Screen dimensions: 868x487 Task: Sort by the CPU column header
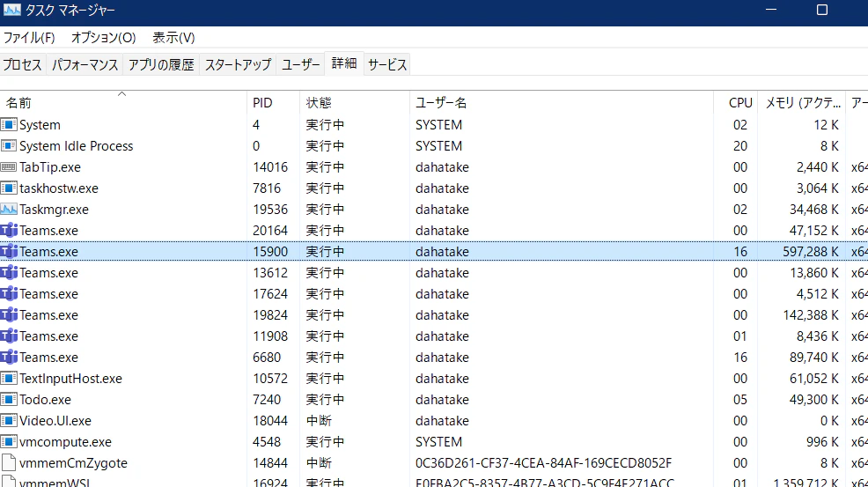736,103
